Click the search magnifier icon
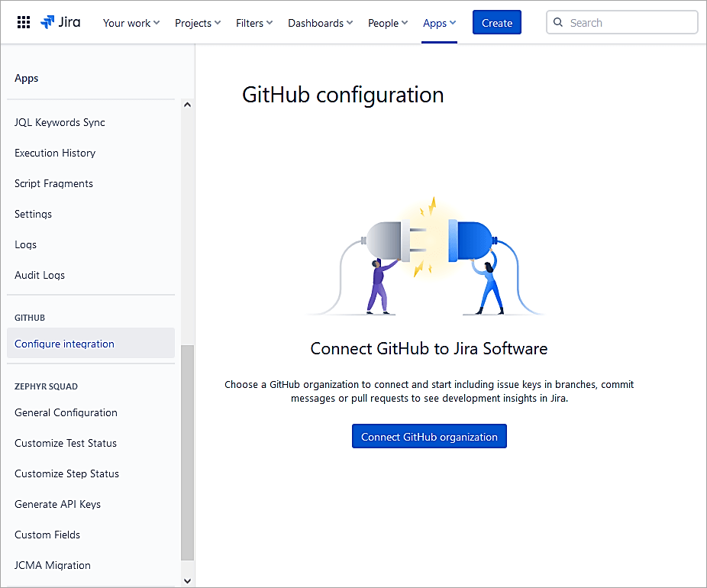Viewport: 707px width, 588px height. point(558,22)
